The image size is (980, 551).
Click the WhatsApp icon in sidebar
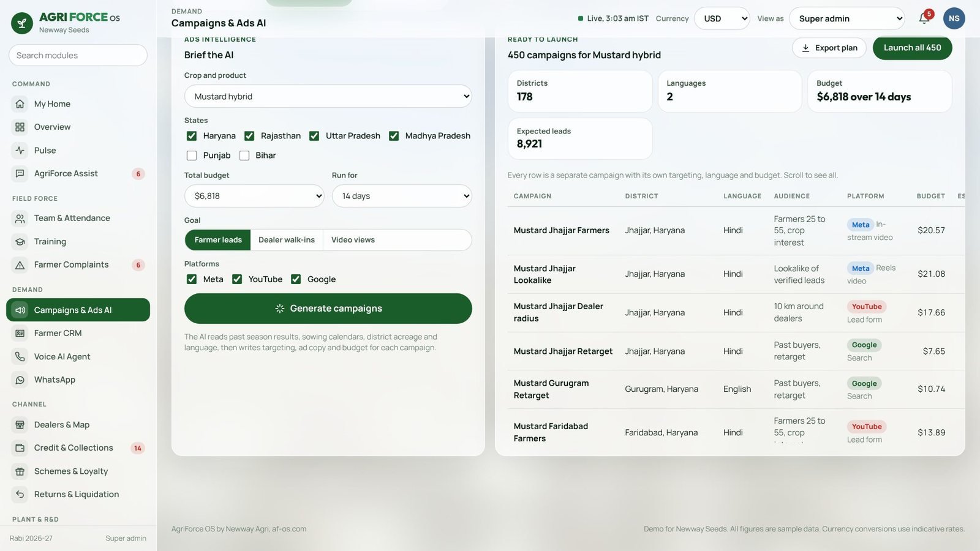20,380
